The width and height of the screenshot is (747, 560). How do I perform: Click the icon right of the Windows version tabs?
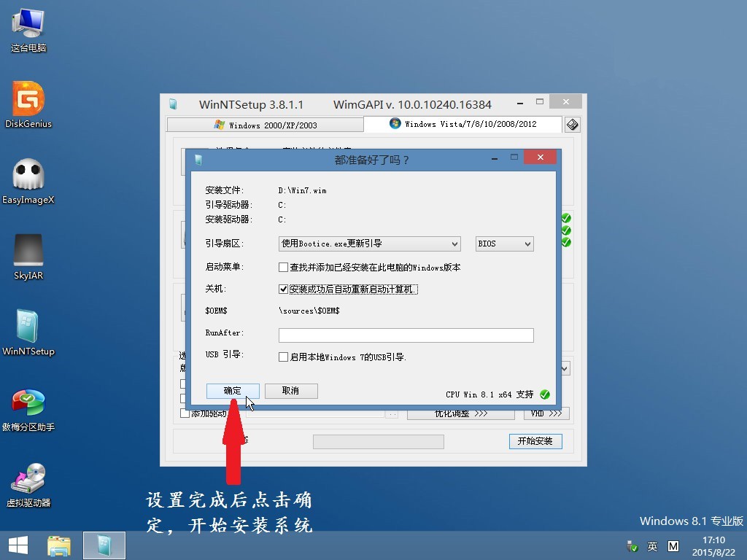(573, 124)
